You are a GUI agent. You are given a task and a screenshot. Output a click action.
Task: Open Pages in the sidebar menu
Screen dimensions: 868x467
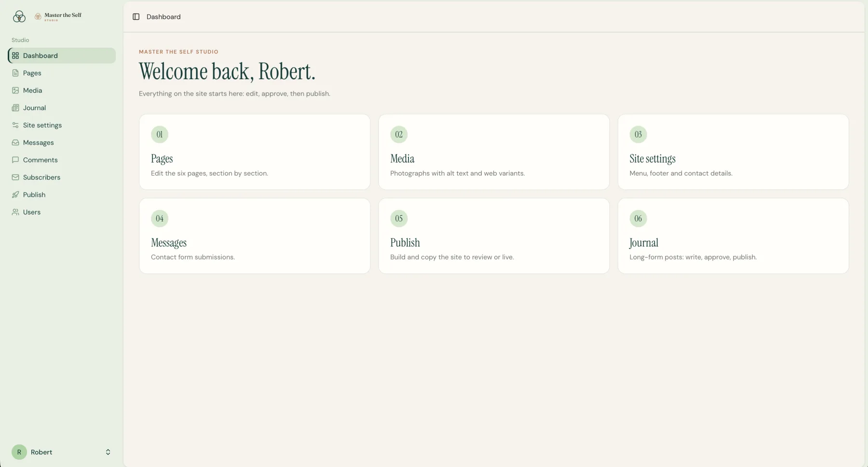coord(62,73)
